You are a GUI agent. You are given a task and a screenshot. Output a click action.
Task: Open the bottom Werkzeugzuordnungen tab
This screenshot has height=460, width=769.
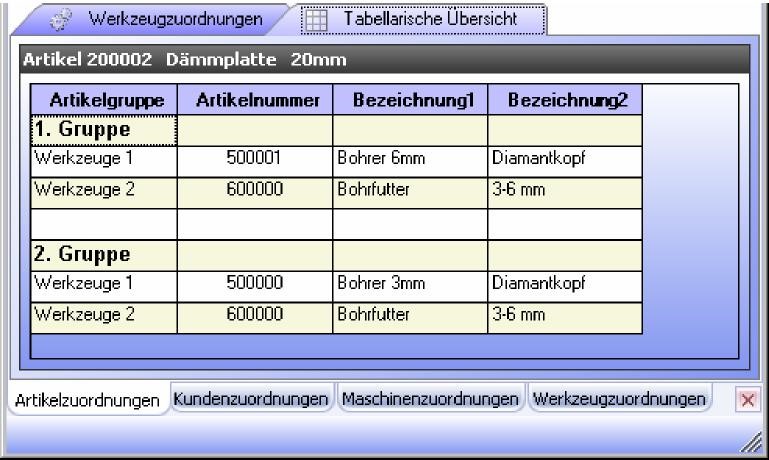pos(619,399)
